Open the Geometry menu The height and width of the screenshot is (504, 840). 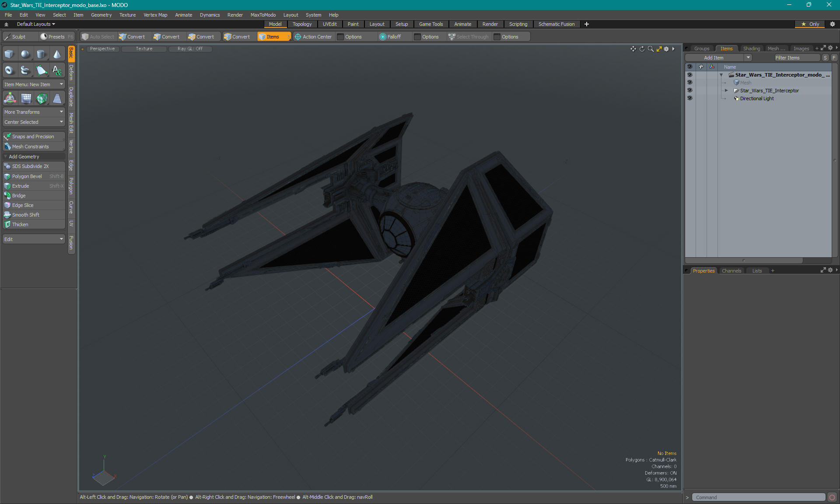pos(101,15)
